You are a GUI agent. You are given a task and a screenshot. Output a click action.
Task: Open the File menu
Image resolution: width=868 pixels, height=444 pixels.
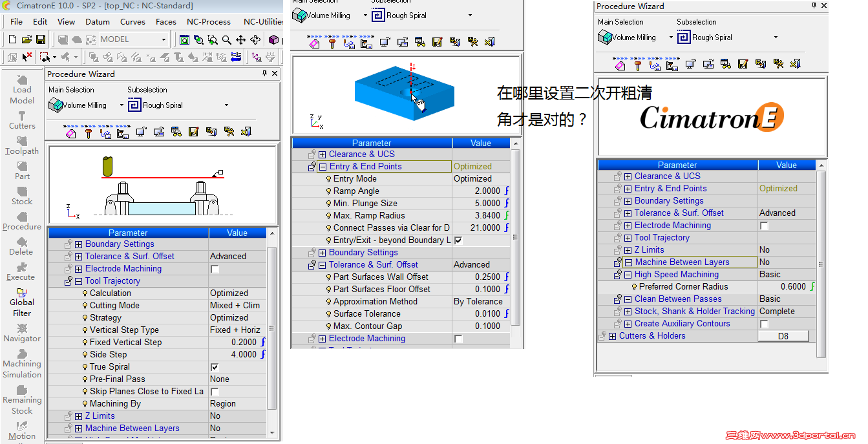[17, 21]
